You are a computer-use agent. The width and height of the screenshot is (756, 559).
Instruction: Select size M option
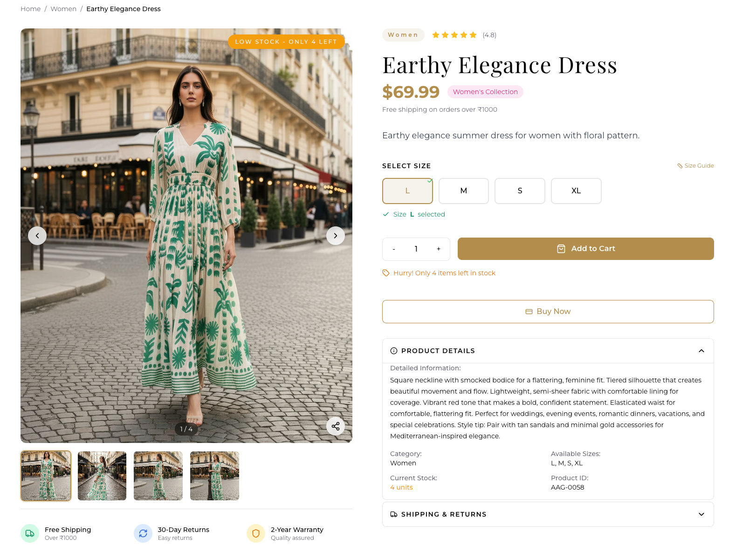pos(463,191)
